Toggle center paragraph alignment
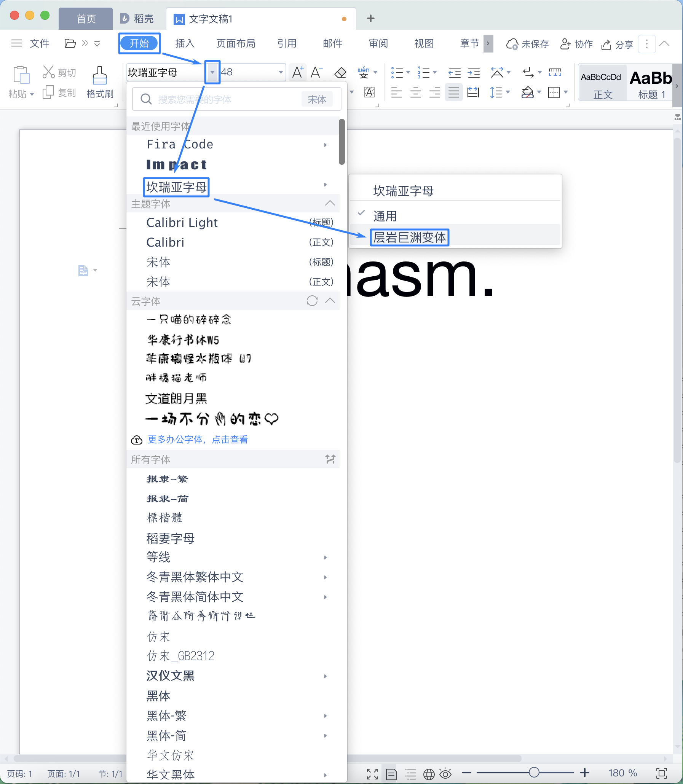Viewport: 683px width, 784px height. point(415,92)
